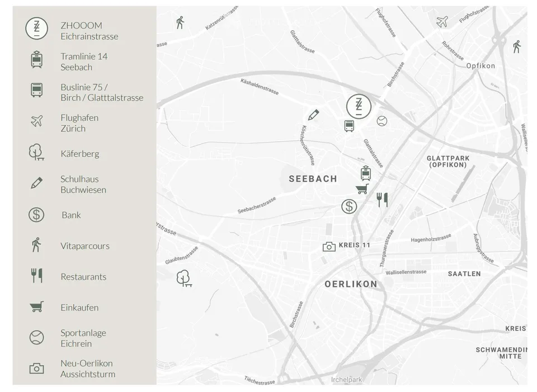The height and width of the screenshot is (392, 537).
Task: Click the dollar bank marker on the map
Action: [349, 206]
